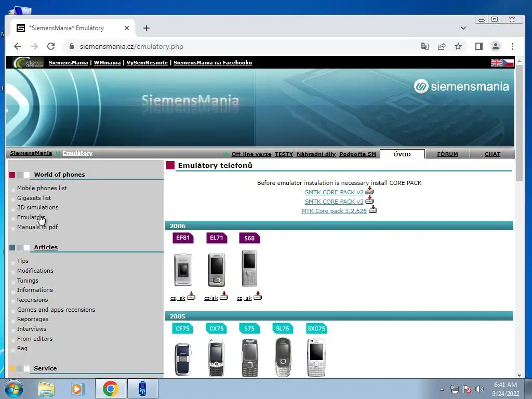Screen dimensions: 532x399
Task: Open Náhradní díly menu link
Action: point(316,154)
